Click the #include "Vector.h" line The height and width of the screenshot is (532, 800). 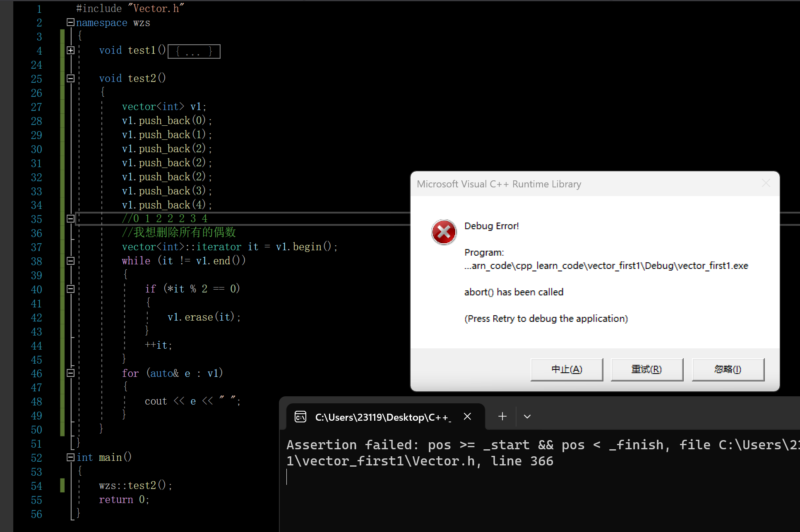click(x=130, y=9)
